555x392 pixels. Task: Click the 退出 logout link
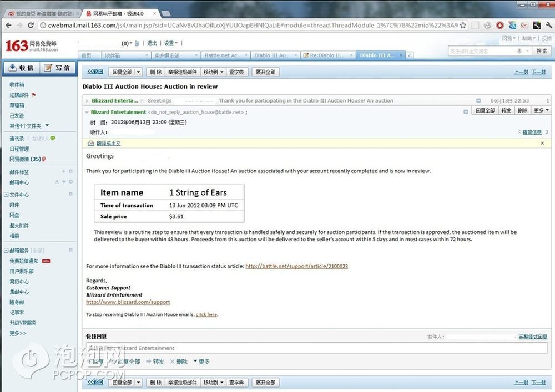pyautogui.click(x=152, y=43)
